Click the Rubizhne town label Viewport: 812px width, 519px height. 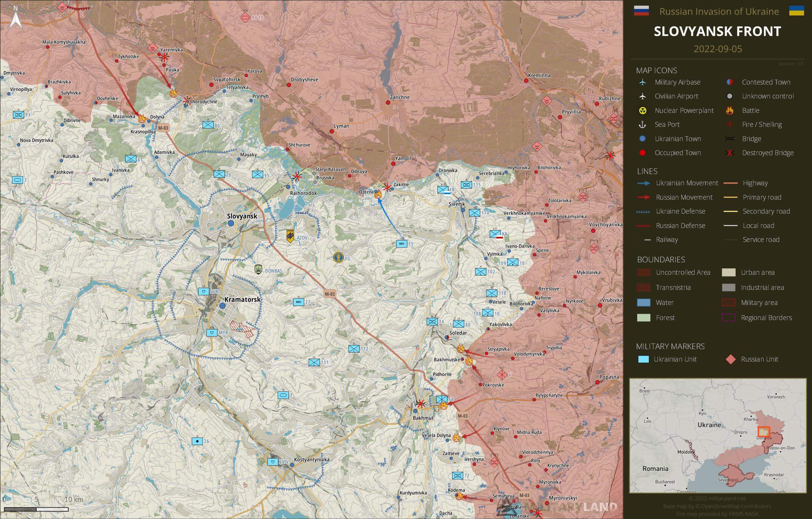pyautogui.click(x=610, y=99)
